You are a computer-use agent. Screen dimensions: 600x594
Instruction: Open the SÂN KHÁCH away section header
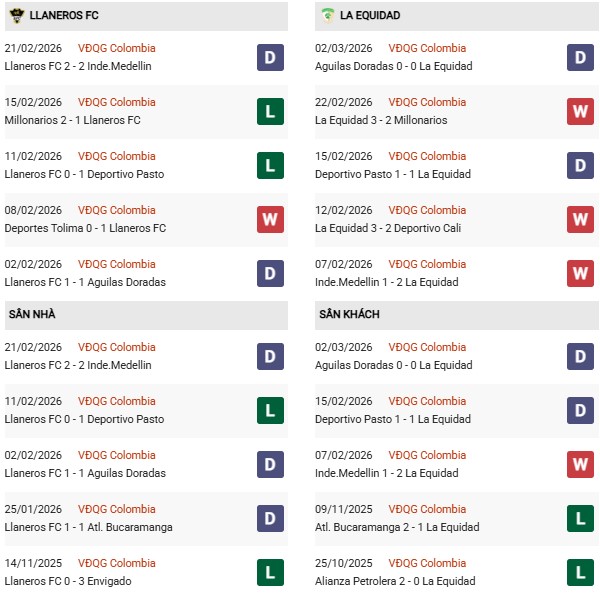click(349, 314)
